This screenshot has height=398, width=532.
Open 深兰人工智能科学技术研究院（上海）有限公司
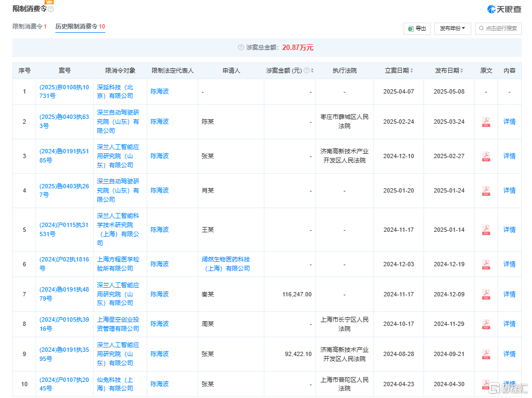[118, 230]
